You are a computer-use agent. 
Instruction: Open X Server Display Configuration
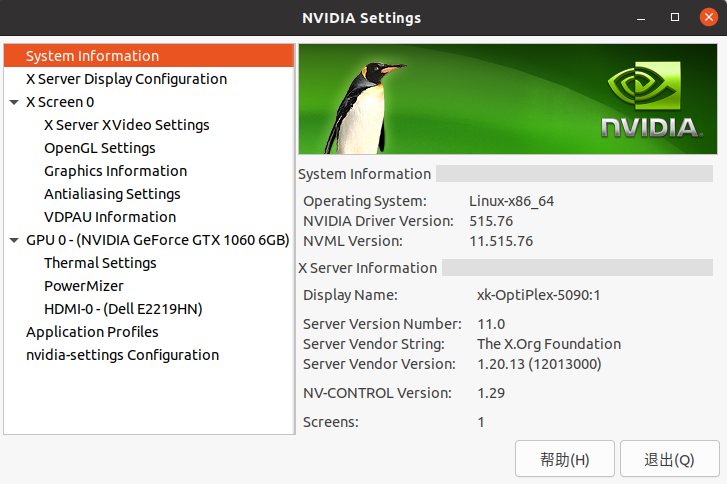point(126,79)
